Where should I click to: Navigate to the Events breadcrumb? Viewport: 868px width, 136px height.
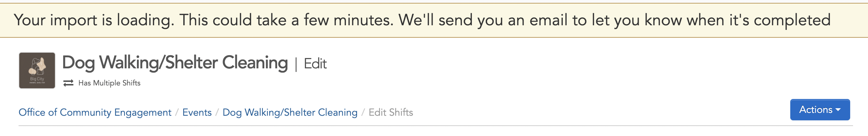pyautogui.click(x=197, y=113)
